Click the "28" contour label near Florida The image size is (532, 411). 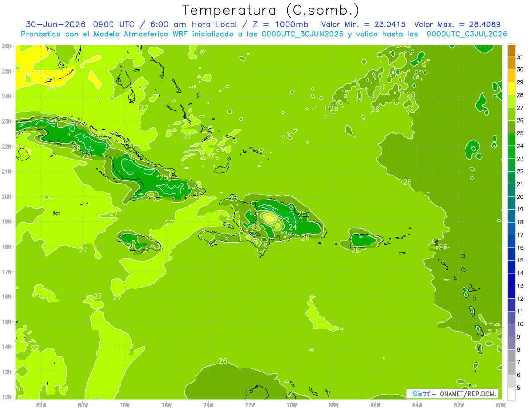51,88
